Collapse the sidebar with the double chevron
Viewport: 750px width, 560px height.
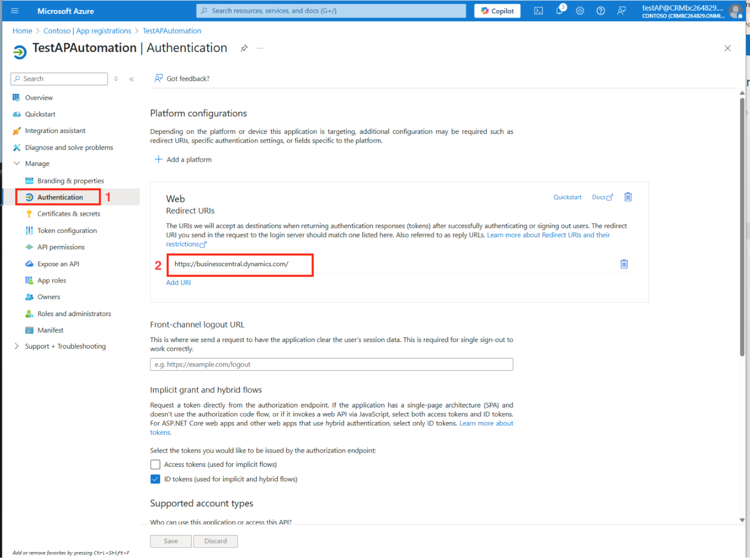point(131,79)
